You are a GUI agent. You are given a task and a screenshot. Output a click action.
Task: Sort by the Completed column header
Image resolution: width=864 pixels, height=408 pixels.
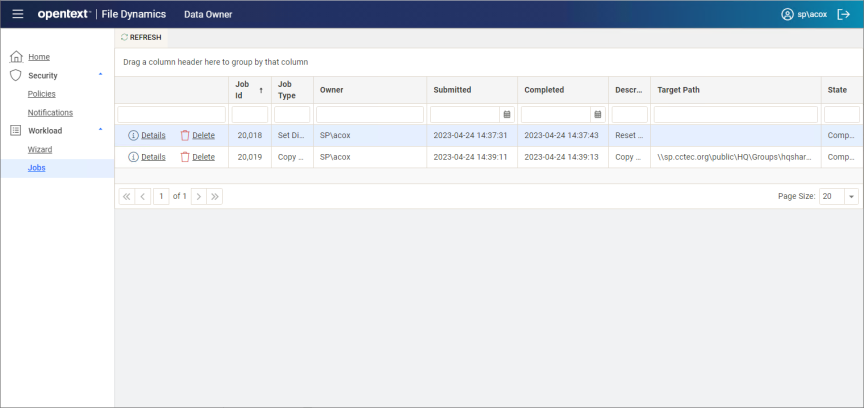pos(563,90)
